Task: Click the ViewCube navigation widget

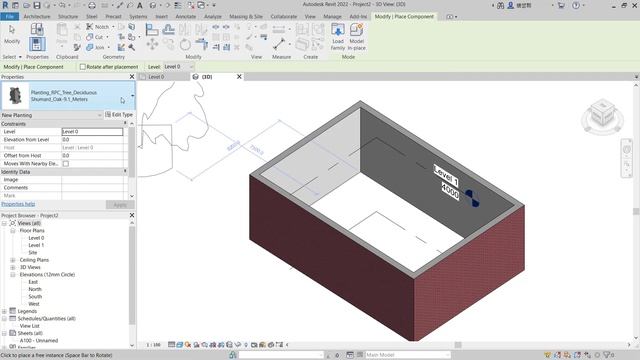Action: point(602,116)
